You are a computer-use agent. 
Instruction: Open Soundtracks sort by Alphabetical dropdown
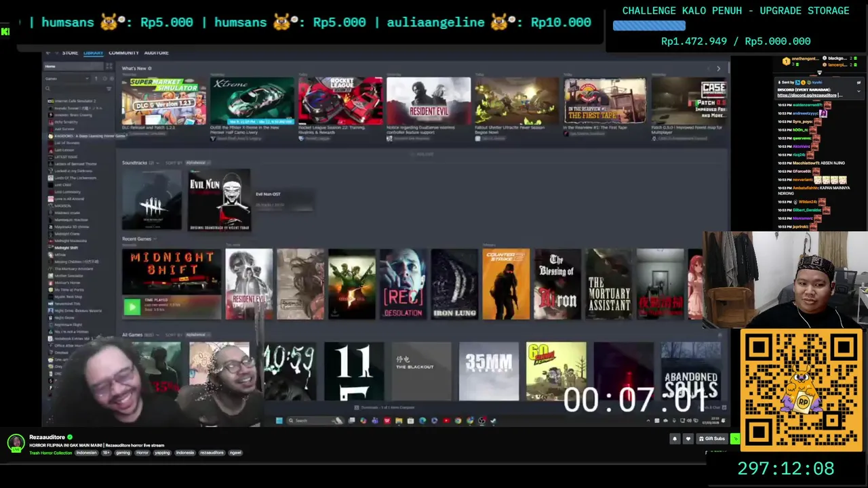pyautogui.click(x=197, y=163)
